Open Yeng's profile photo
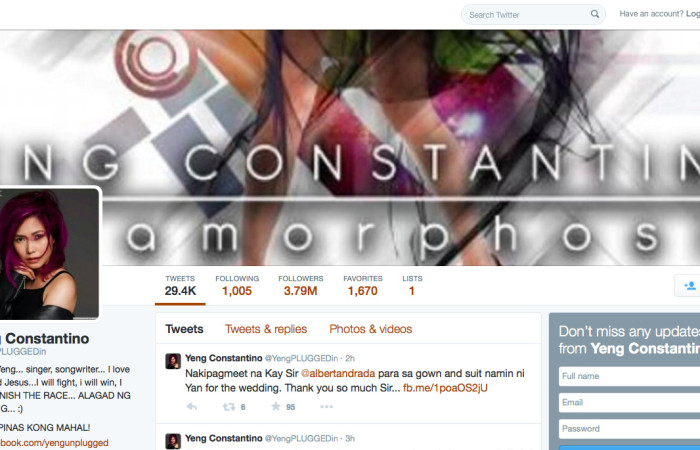Viewport: 700px width, 450px height. click(x=48, y=253)
